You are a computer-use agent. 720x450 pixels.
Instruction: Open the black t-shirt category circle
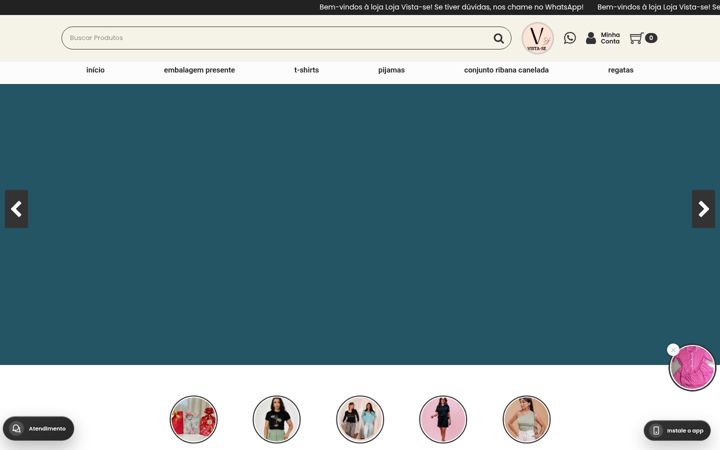(276, 419)
